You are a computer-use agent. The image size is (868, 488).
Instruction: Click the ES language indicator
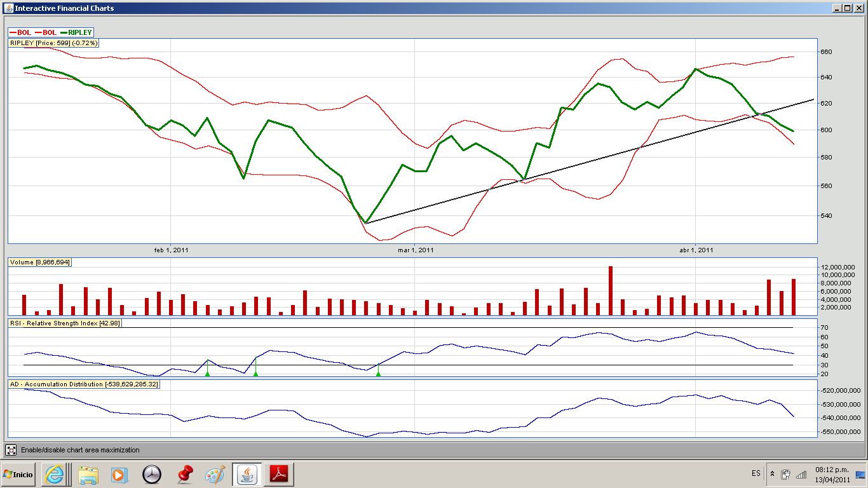[756, 474]
